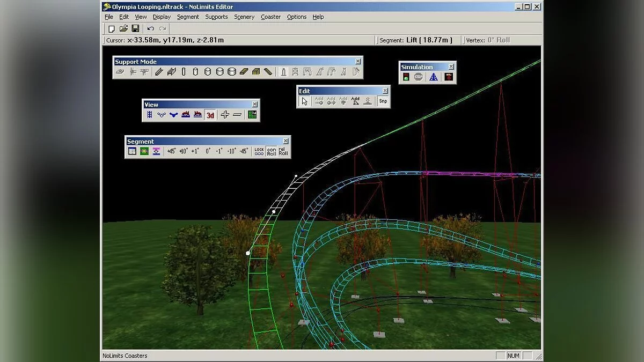Click the purple segment icon

pos(156,151)
